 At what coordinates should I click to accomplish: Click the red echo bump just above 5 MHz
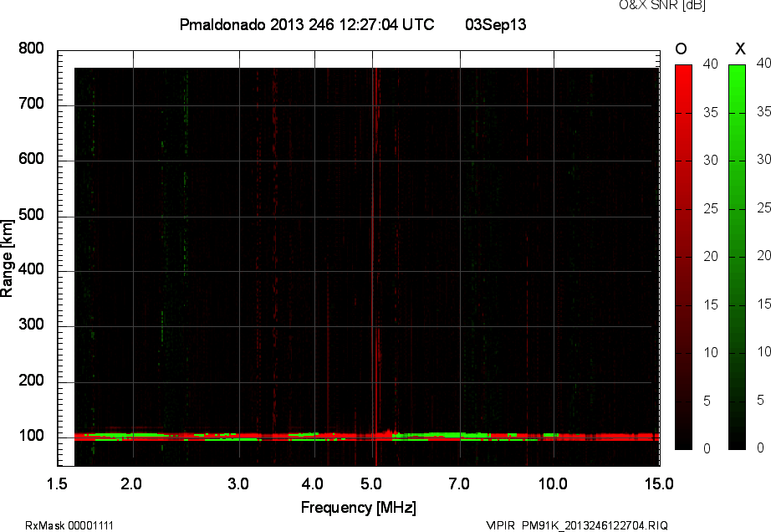tap(389, 432)
